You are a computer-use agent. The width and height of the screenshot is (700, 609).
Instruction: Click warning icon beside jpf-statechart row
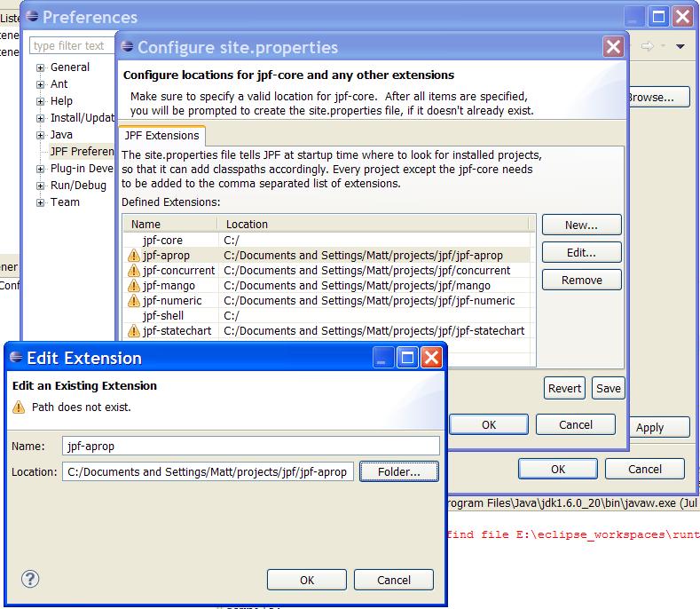tap(134, 331)
